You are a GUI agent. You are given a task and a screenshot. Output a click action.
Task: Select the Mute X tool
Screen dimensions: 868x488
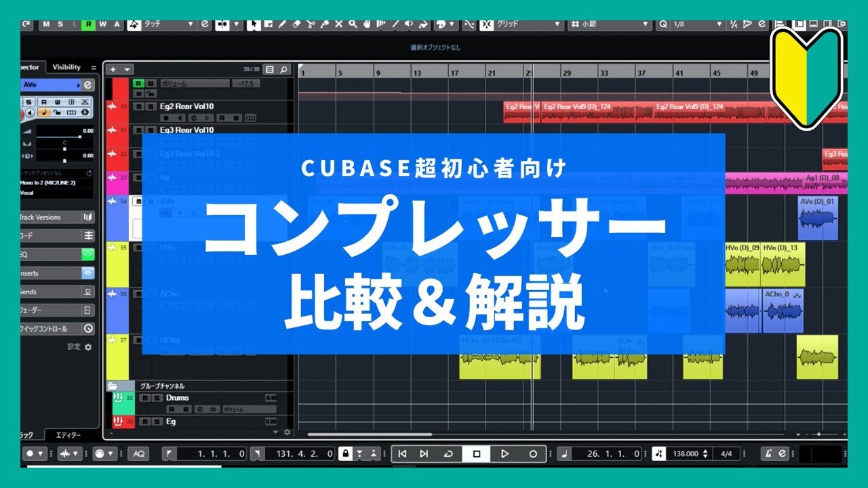coord(338,24)
